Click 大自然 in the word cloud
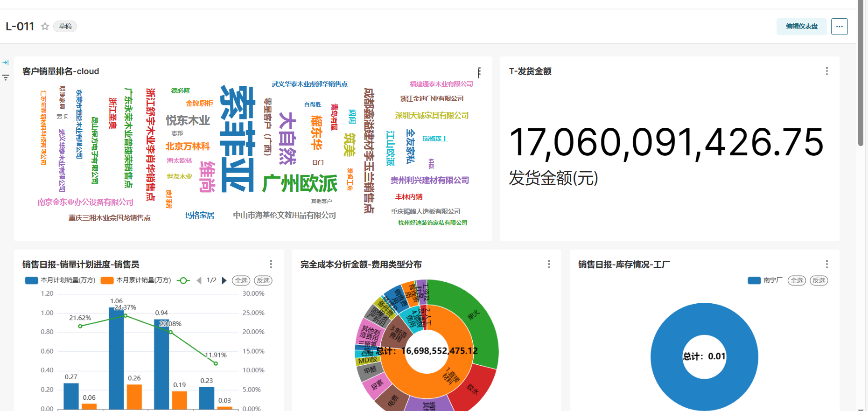Screen dimensions: 868x411 [287, 139]
